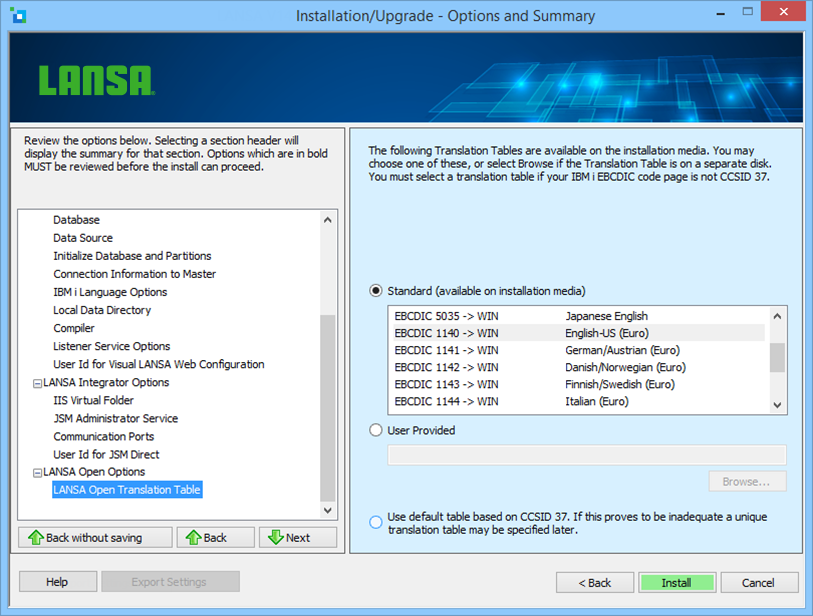Open the Data Source section
This screenshot has width=813, height=616.
[x=83, y=238]
